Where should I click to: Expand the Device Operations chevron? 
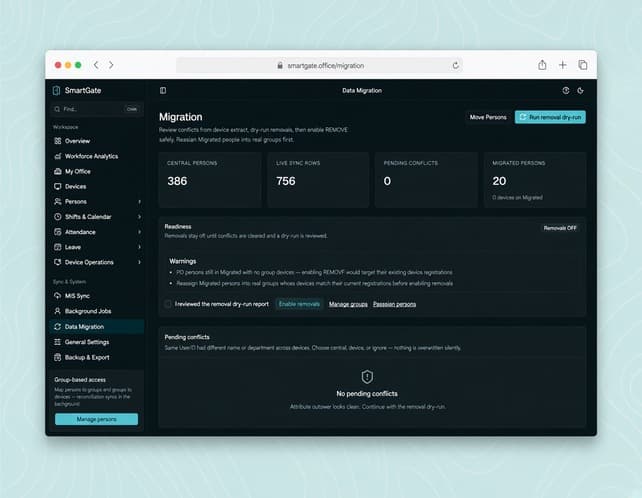(139, 262)
